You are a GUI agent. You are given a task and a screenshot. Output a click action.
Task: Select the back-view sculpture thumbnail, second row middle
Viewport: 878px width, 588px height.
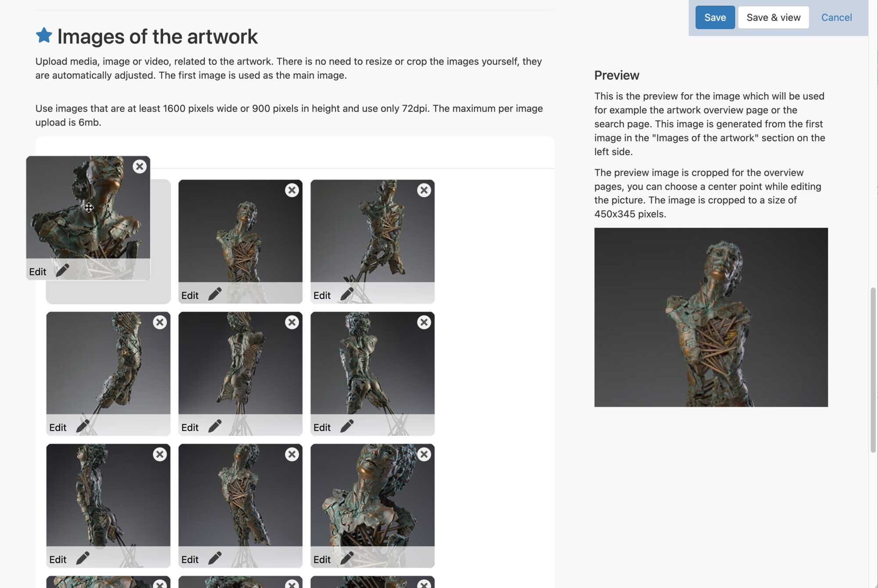tap(240, 363)
